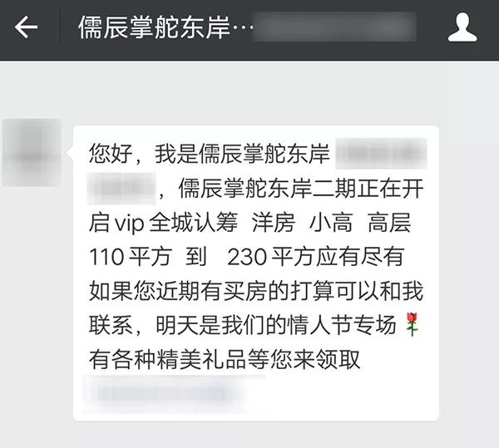Tap the 110平方 text in message
The image size is (499, 448).
click(x=131, y=257)
